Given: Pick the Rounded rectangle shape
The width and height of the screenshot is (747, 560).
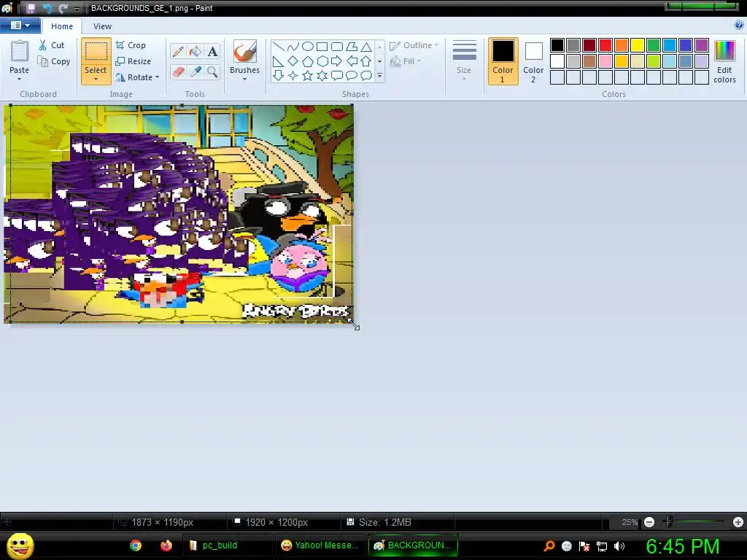Looking at the screenshot, I should point(337,46).
